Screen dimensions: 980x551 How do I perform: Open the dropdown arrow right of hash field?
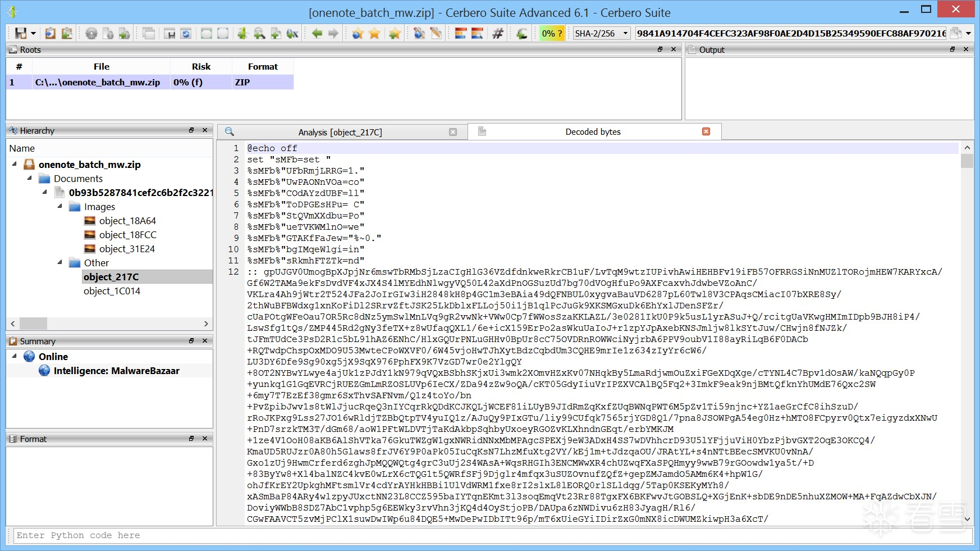(x=968, y=34)
